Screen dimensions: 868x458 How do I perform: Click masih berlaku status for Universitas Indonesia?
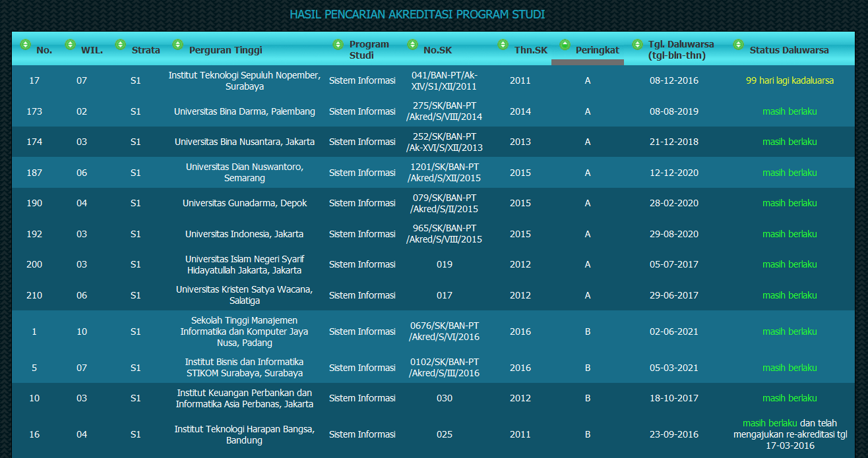click(x=790, y=234)
